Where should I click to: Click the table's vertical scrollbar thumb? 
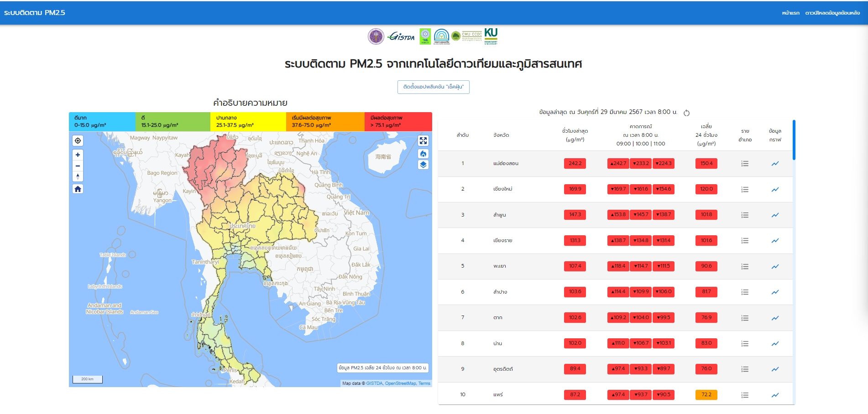794,140
